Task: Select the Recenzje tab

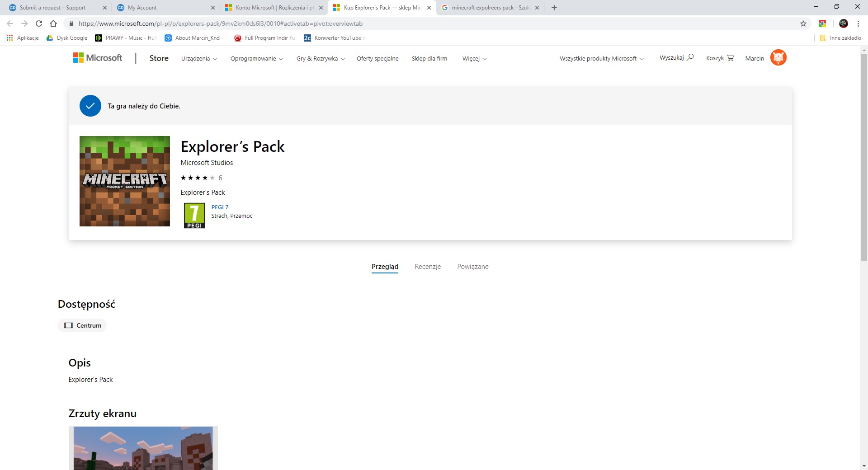Action: point(428,267)
